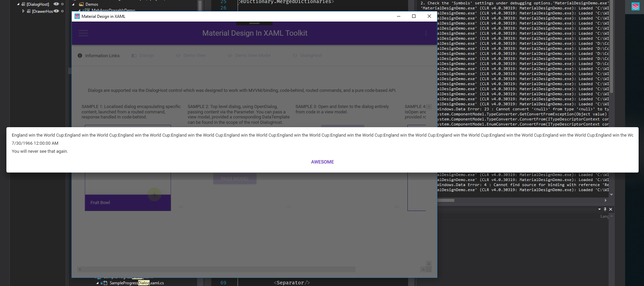The width and height of the screenshot is (644, 286).
Task: Toggle visibility eye of DialogHost element
Action: tap(56, 4)
